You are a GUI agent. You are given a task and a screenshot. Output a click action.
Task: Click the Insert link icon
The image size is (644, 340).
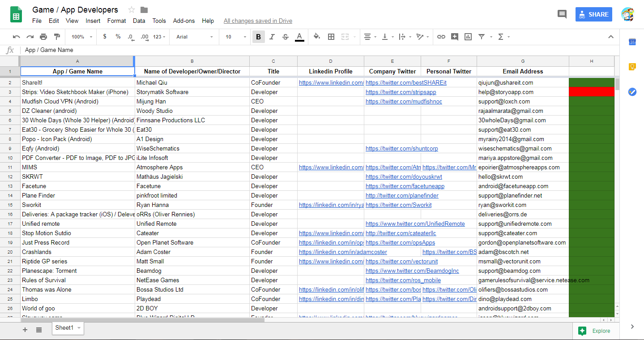click(441, 37)
